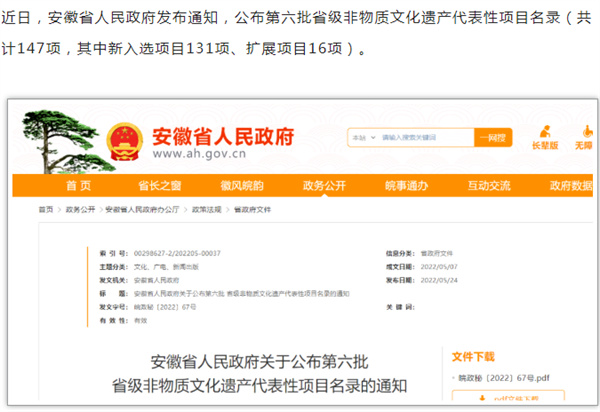Open 皖政秘〔2022〕67号.pdf download link
600x412 pixels.
[504, 378]
